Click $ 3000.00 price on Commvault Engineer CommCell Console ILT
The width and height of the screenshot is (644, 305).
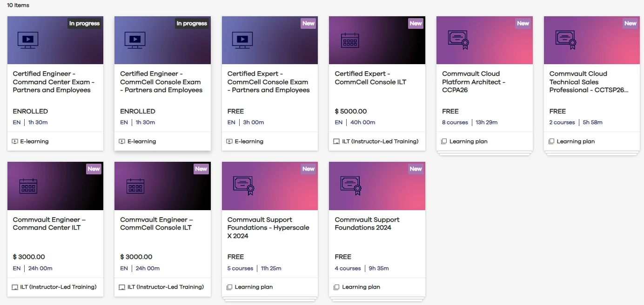(136, 257)
